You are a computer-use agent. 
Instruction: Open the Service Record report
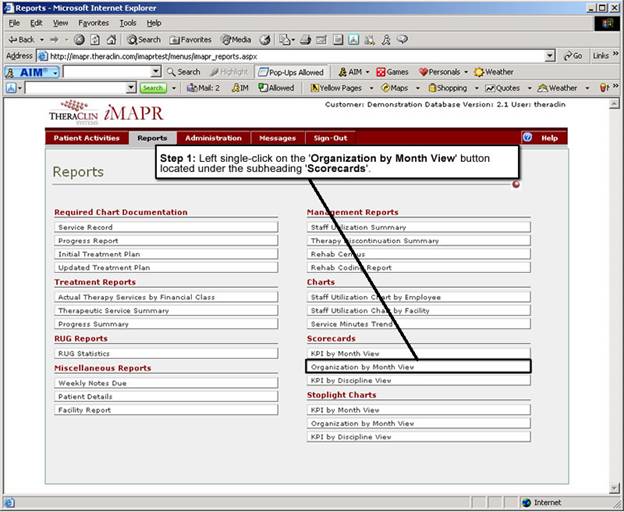166,227
